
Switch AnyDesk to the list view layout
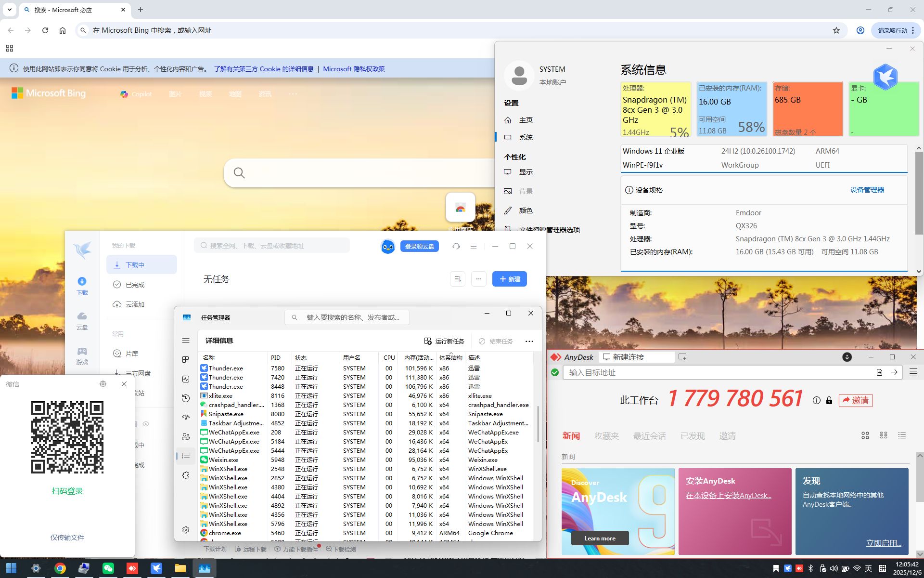tap(901, 435)
